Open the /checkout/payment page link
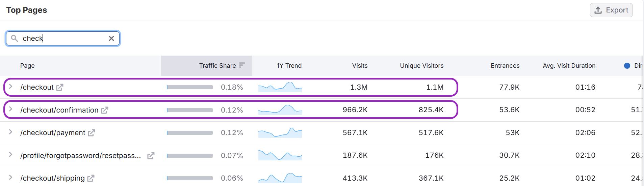Screen dimensions: 644x186 53,133
